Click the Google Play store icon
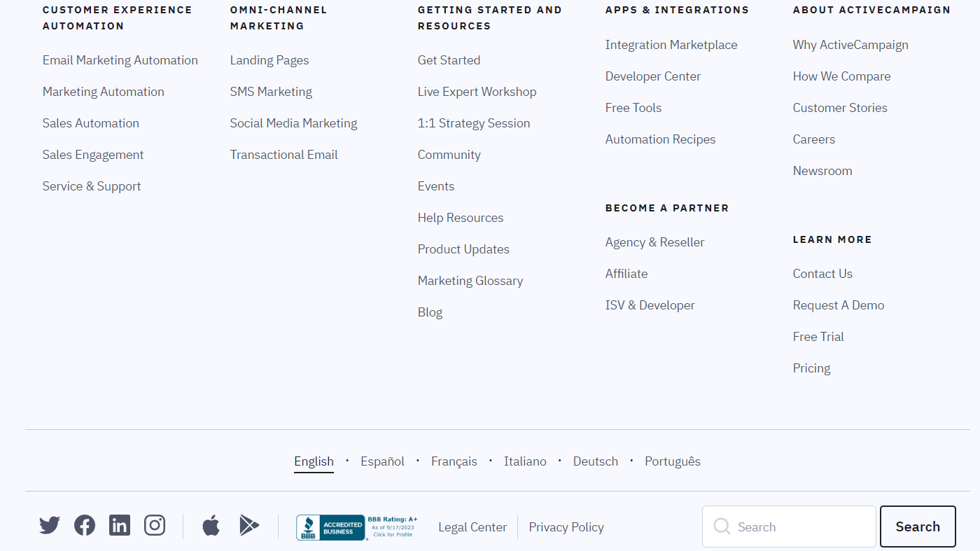 click(249, 525)
